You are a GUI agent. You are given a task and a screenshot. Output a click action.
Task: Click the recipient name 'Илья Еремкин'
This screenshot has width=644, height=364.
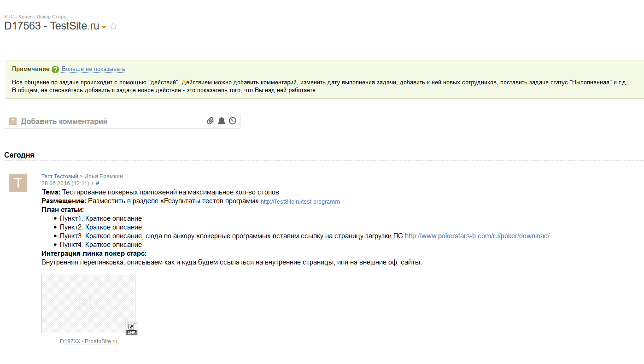(104, 176)
